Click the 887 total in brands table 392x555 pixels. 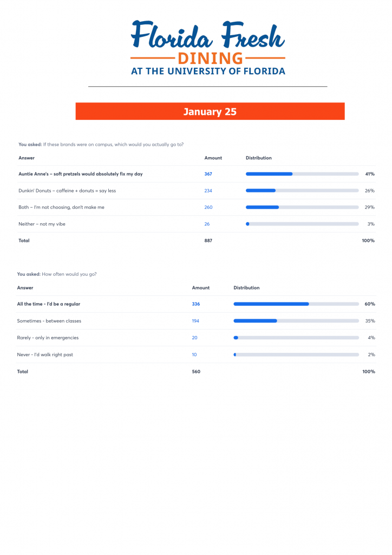click(208, 241)
